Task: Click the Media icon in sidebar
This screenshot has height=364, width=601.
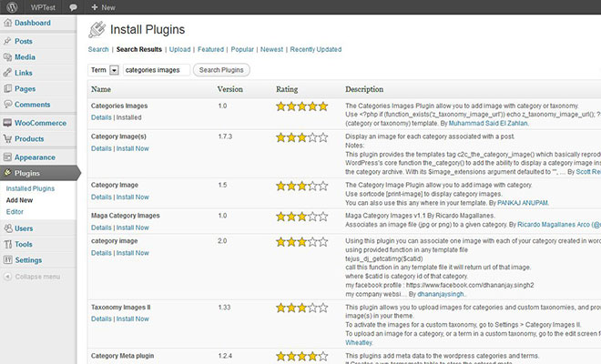Action: point(7,56)
